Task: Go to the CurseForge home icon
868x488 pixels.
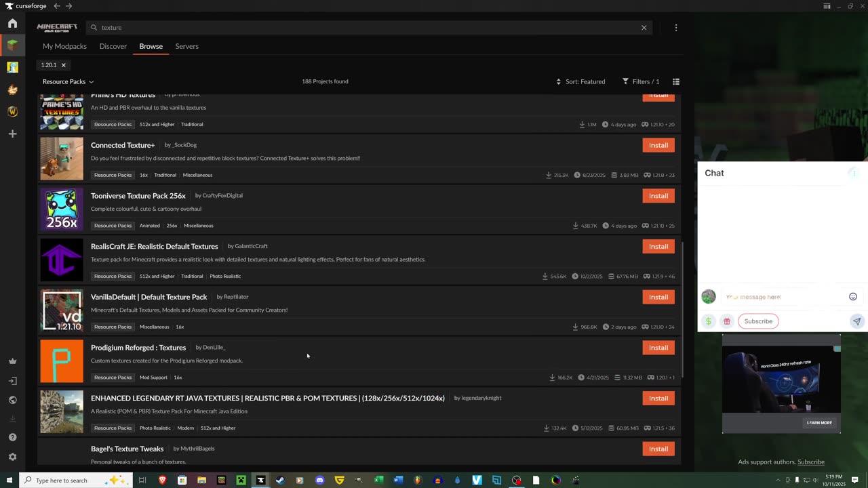Action: [x=12, y=24]
